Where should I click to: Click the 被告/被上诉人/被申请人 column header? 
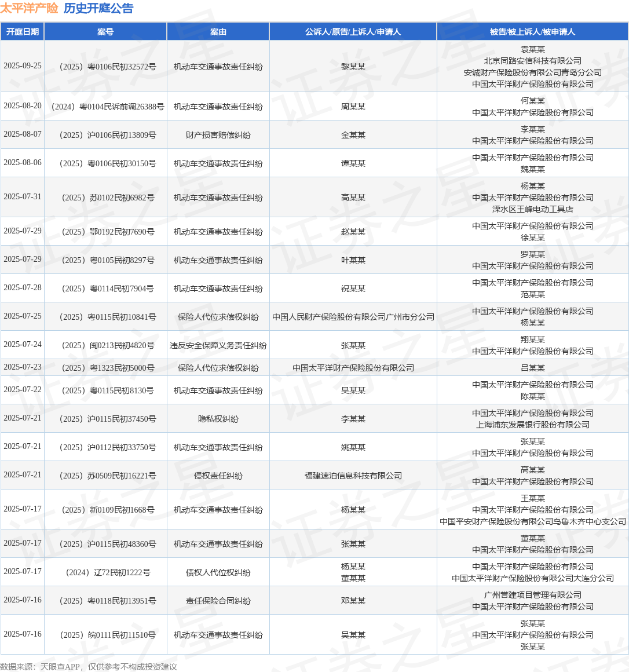tap(533, 32)
